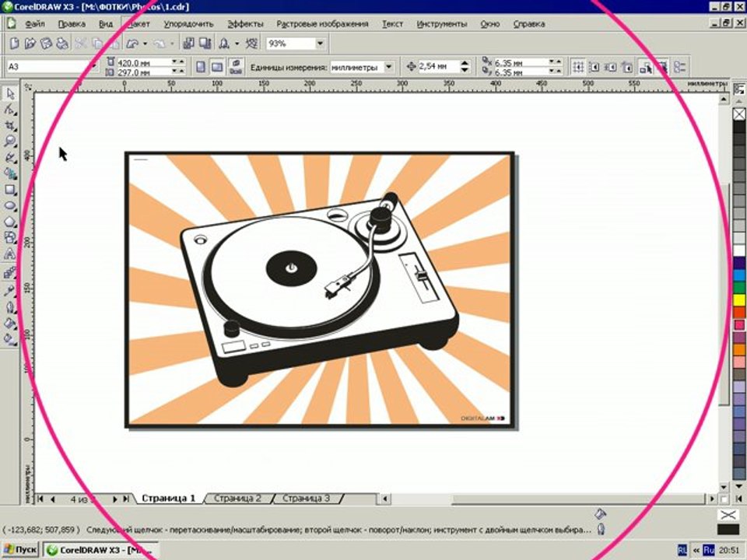Toggle Dynamic Guides
The width and height of the screenshot is (747, 560).
(x=627, y=67)
